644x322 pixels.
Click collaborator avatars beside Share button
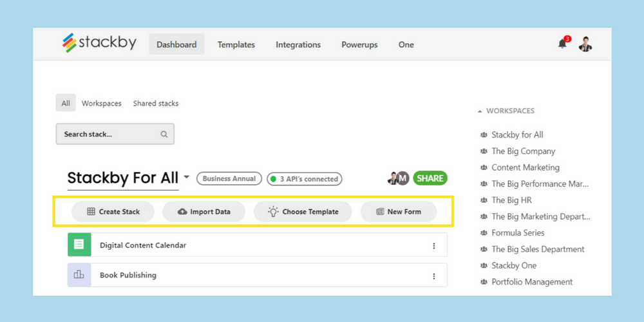pos(398,178)
